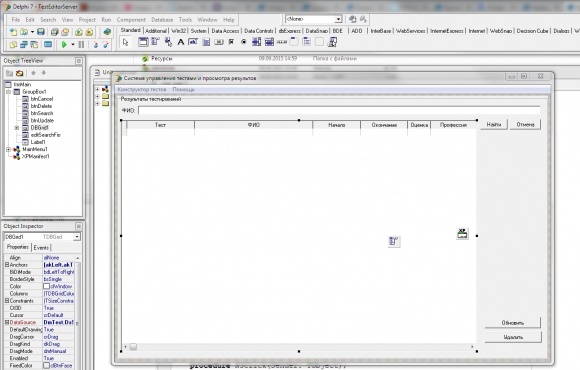Click the XPManifest component on the form
The image size is (580, 370).
(x=462, y=233)
